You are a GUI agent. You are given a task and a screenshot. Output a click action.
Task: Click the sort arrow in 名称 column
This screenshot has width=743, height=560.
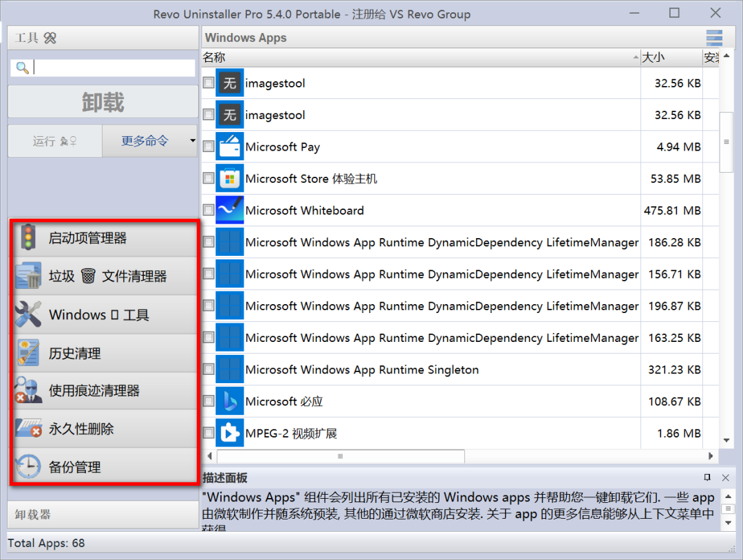point(636,57)
